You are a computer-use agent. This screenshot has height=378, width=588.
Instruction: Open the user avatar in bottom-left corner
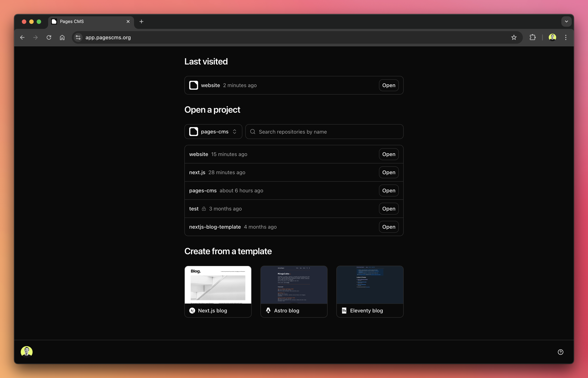click(26, 352)
